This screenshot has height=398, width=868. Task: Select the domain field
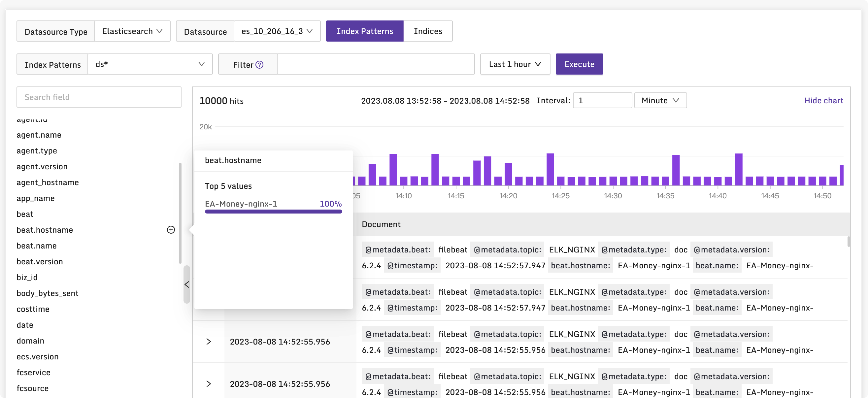pyautogui.click(x=31, y=341)
